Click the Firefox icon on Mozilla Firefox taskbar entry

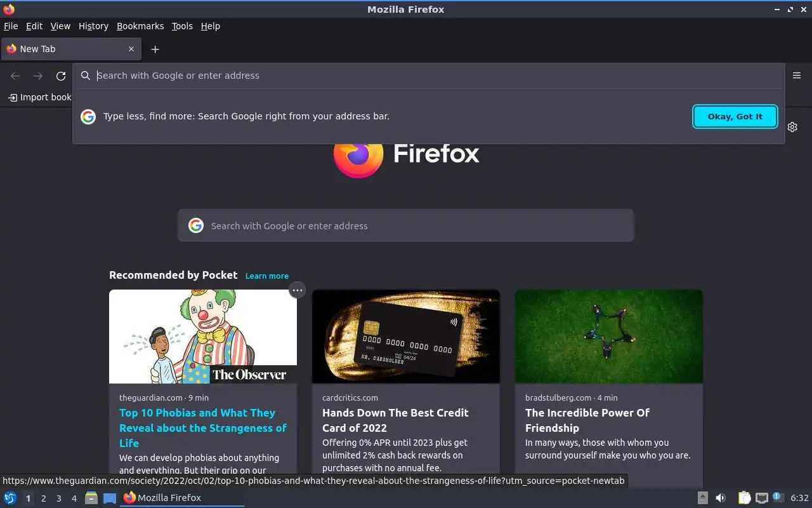point(129,498)
